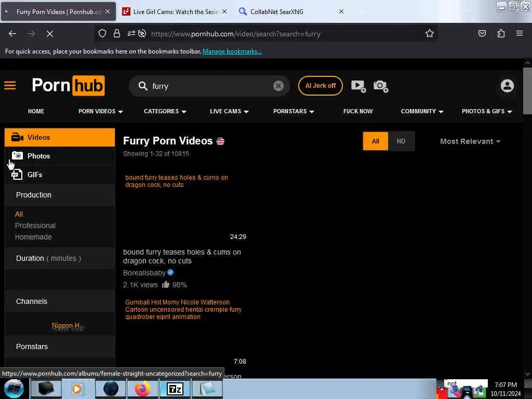Click the Manage bookmarks link

pyautogui.click(x=232, y=51)
